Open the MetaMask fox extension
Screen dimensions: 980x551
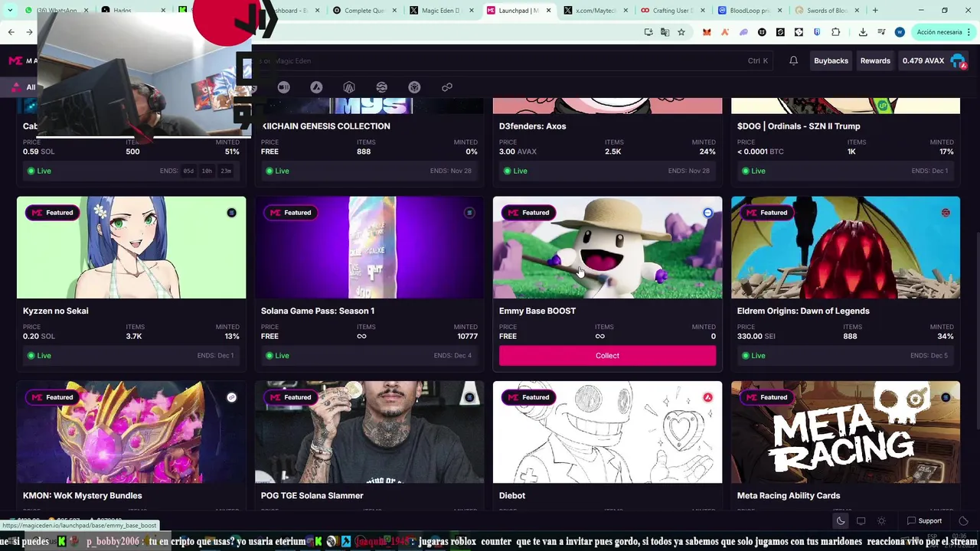click(707, 32)
